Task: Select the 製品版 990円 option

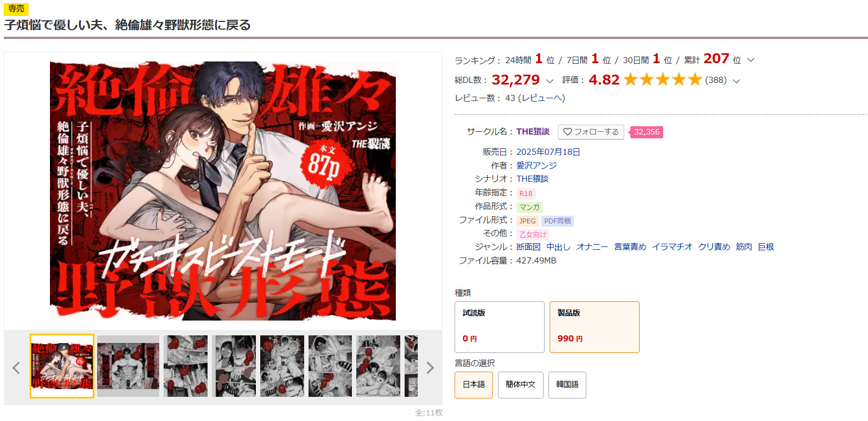Action: [x=595, y=327]
